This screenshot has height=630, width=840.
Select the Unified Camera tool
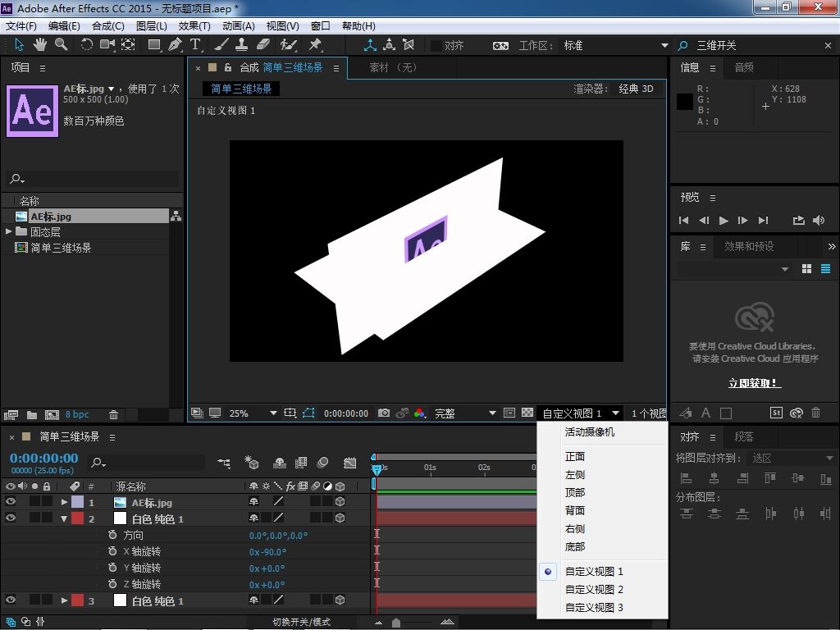(107, 45)
